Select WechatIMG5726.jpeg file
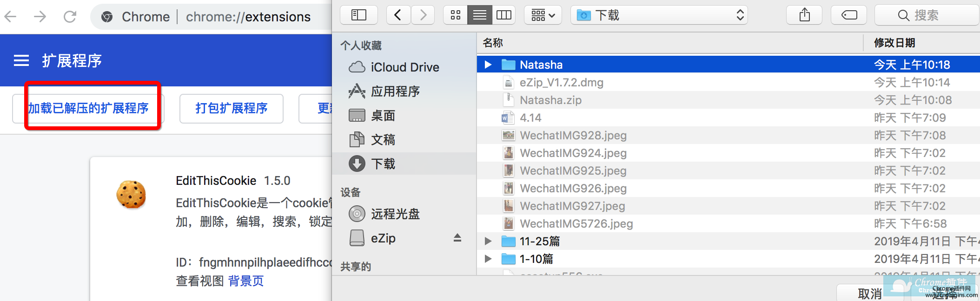Screen dimensions: 980x301 pos(728,223)
